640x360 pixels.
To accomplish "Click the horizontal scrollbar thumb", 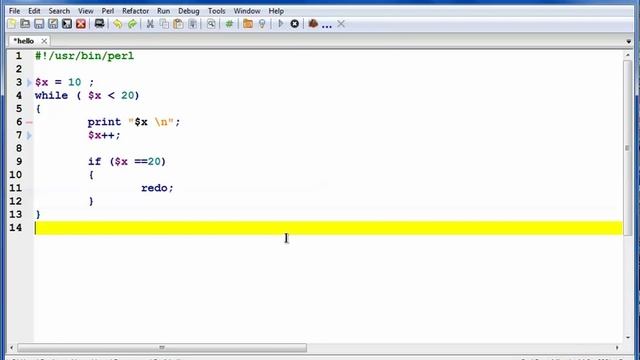I will coord(162,348).
